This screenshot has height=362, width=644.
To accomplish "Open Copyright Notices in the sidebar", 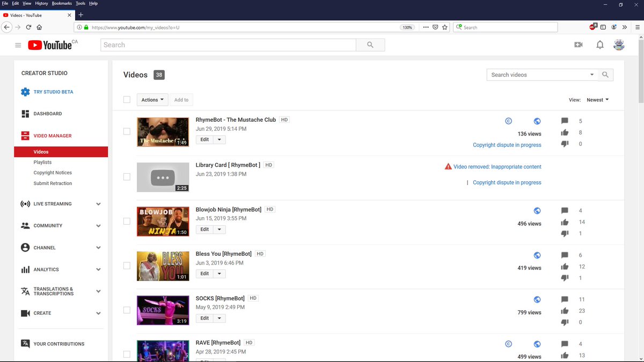I will [x=53, y=173].
